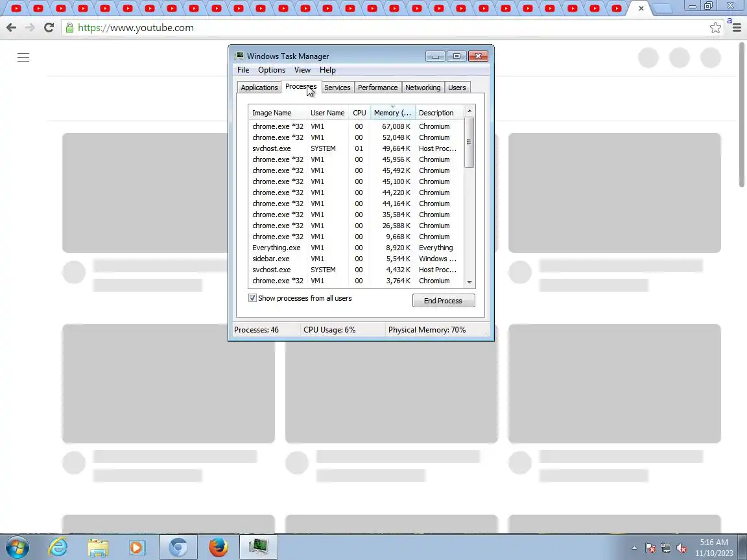Click the Task Manager taskbar icon
The image size is (747, 560).
258,548
